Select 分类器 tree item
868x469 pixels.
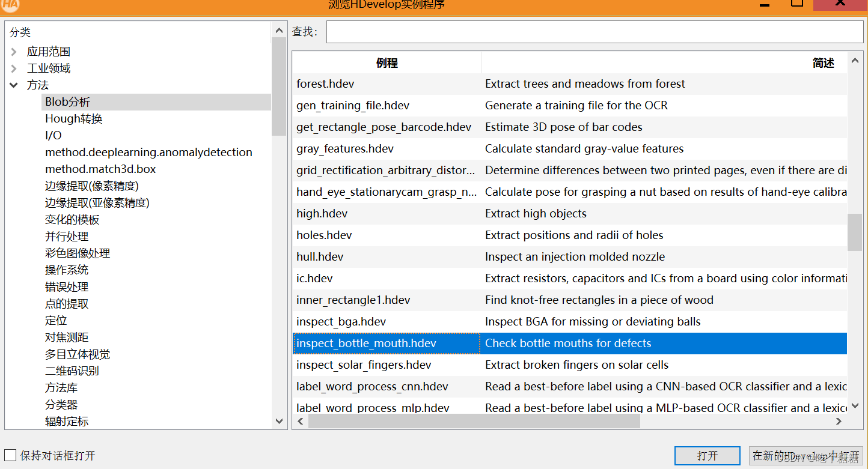(x=61, y=405)
